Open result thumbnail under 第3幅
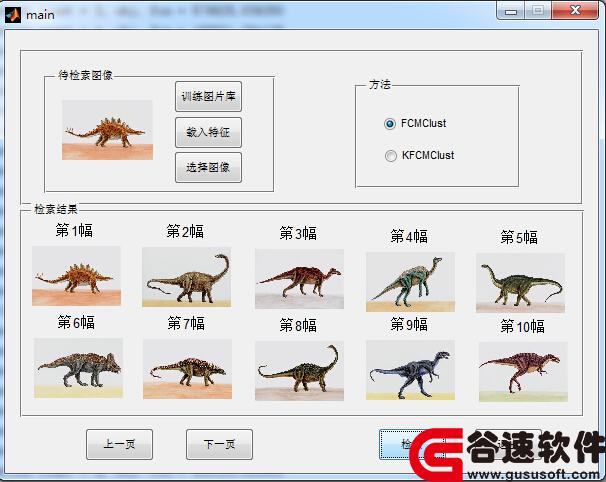Image resolution: width=606 pixels, height=482 pixels. 300,279
